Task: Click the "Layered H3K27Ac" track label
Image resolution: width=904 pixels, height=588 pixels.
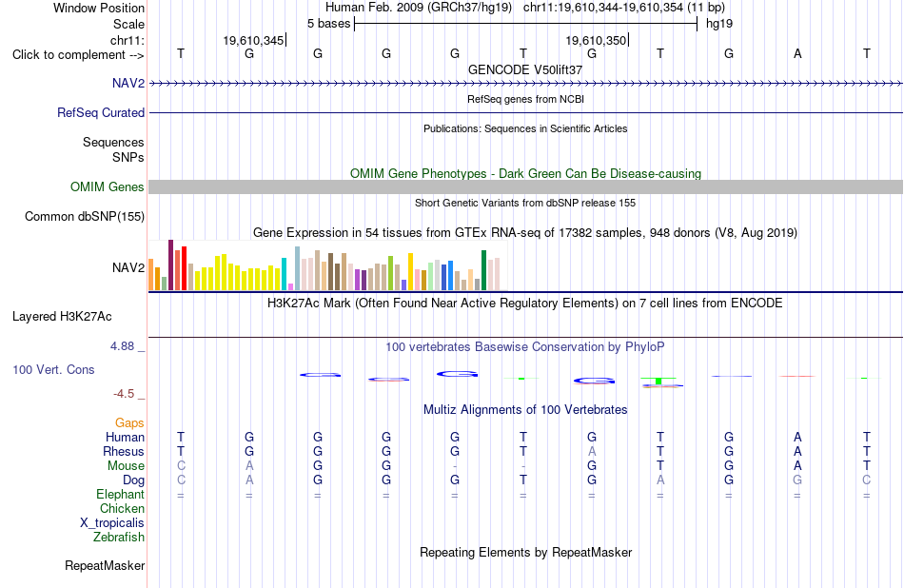Action: tap(62, 317)
